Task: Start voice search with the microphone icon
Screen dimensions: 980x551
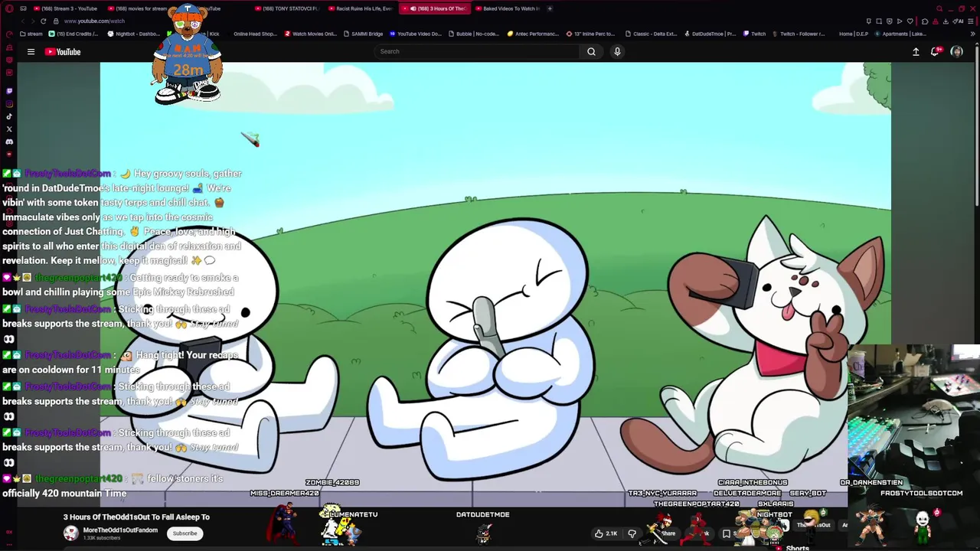Action: 617,51
